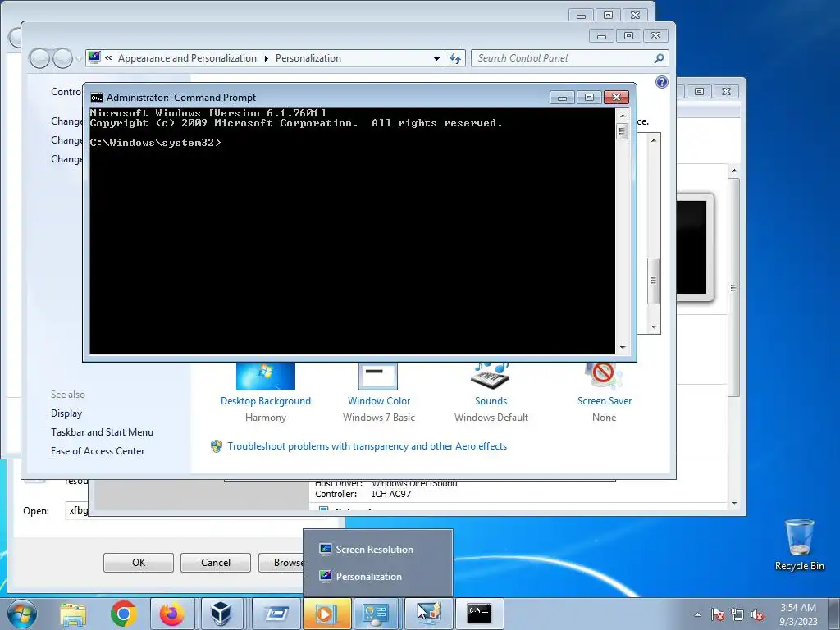Image resolution: width=840 pixels, height=630 pixels.
Task: Open Taskbar and Start Menu link
Action: point(102,431)
